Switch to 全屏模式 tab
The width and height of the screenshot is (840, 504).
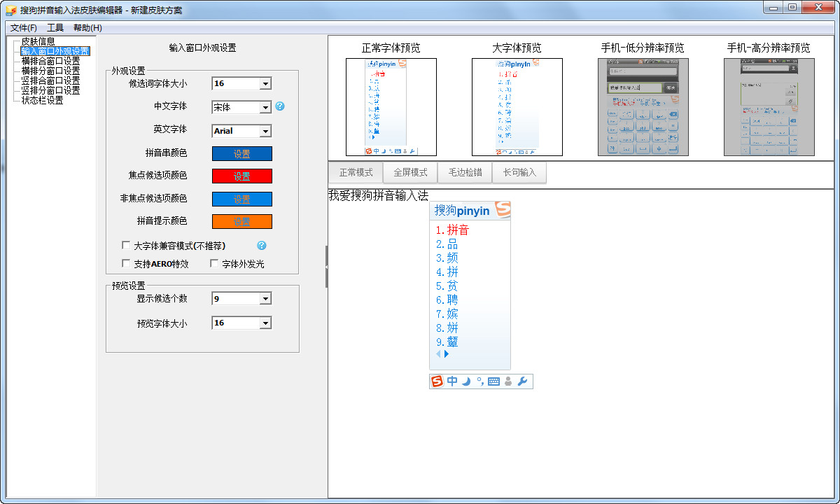[x=410, y=172]
